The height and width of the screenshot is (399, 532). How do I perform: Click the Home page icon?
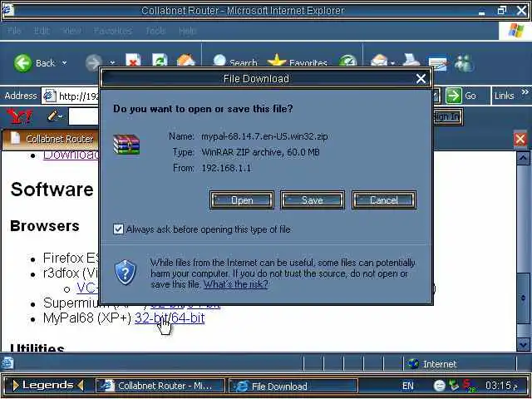(x=186, y=61)
